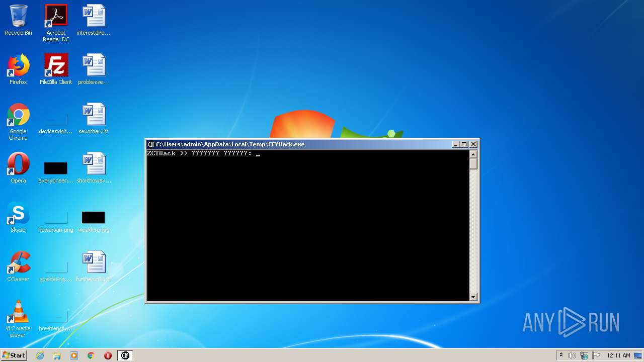644x362 pixels.
Task: Maximize the CFYHack.exe console window
Action: tap(464, 144)
